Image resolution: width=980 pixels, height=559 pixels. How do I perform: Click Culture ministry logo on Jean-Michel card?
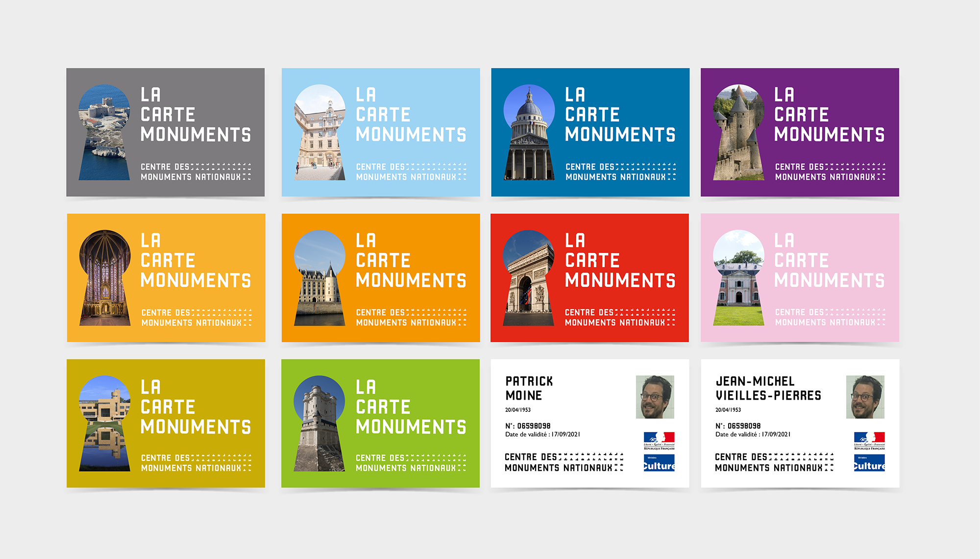(x=869, y=463)
